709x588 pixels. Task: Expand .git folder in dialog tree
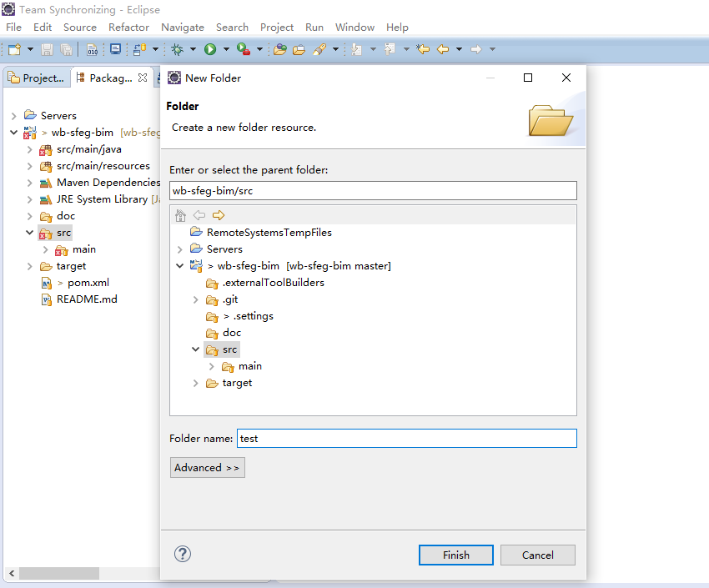pyautogui.click(x=196, y=299)
